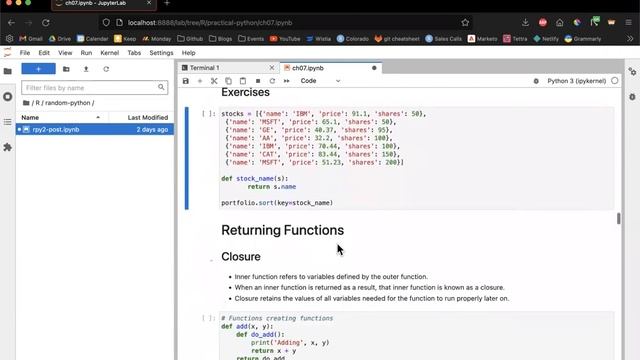The width and height of the screenshot is (640, 360).
Task: Open the Events bookmarks folder
Action: tap(251, 39)
